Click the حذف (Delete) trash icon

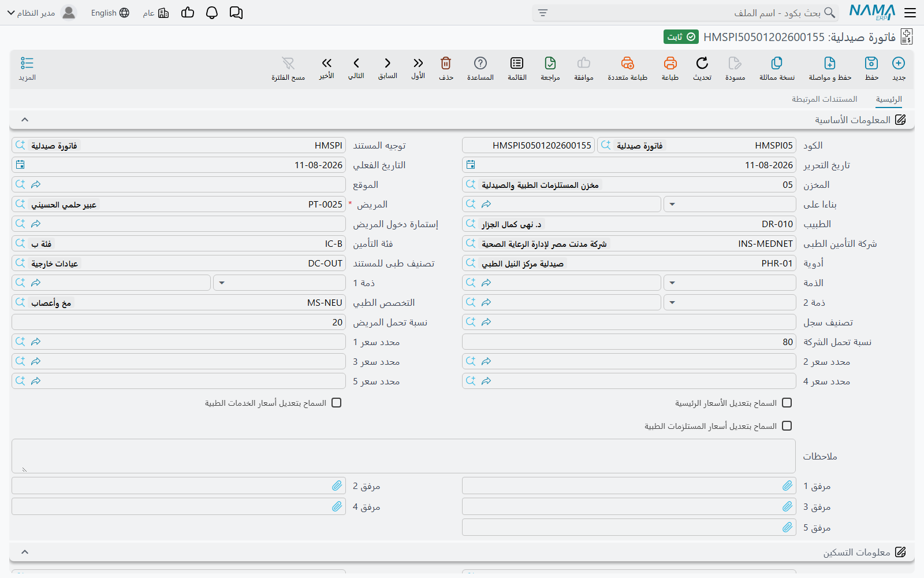click(x=446, y=63)
